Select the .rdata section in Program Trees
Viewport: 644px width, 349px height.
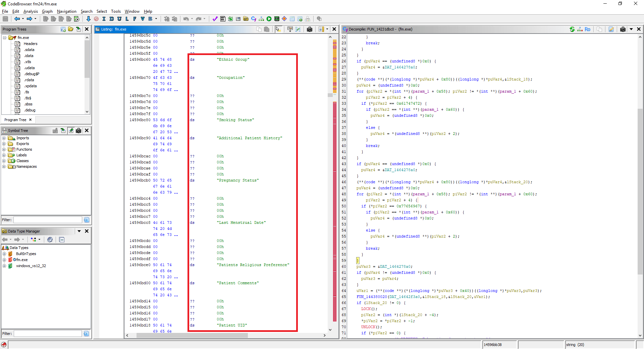[29, 80]
